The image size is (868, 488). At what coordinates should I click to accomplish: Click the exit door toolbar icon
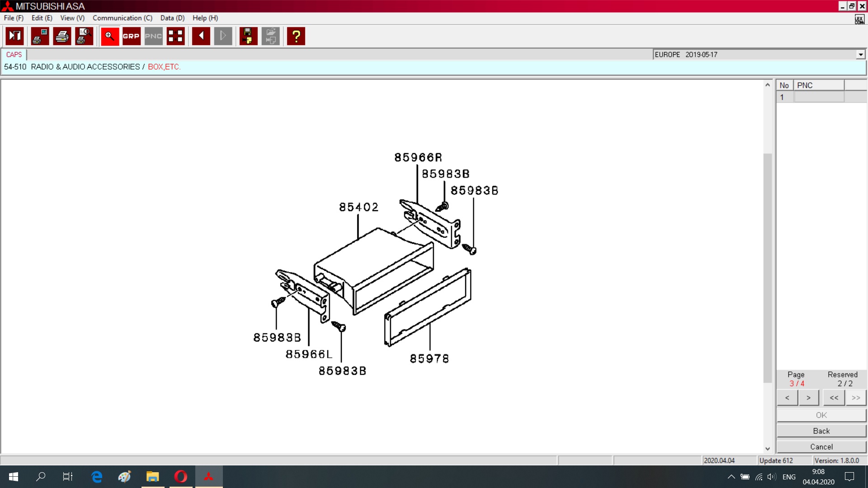pyautogui.click(x=14, y=36)
